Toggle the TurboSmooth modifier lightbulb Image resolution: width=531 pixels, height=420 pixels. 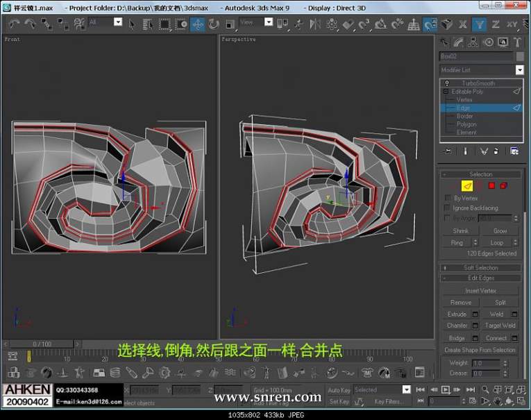click(447, 83)
